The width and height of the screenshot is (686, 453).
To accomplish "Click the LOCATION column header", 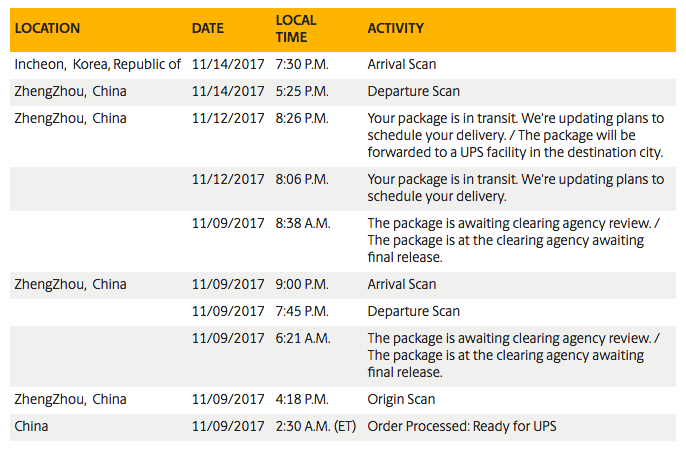I will [x=47, y=28].
